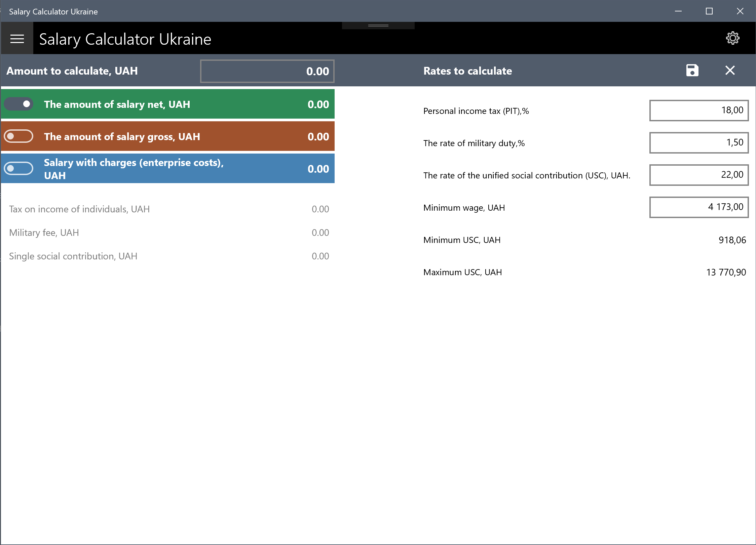
Task: Edit the Personal income tax rate field
Action: point(698,111)
